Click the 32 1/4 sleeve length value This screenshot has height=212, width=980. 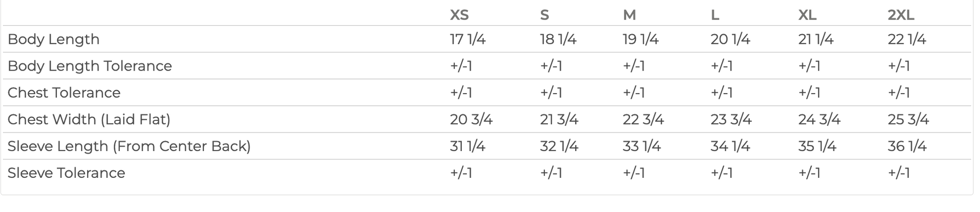(x=559, y=146)
